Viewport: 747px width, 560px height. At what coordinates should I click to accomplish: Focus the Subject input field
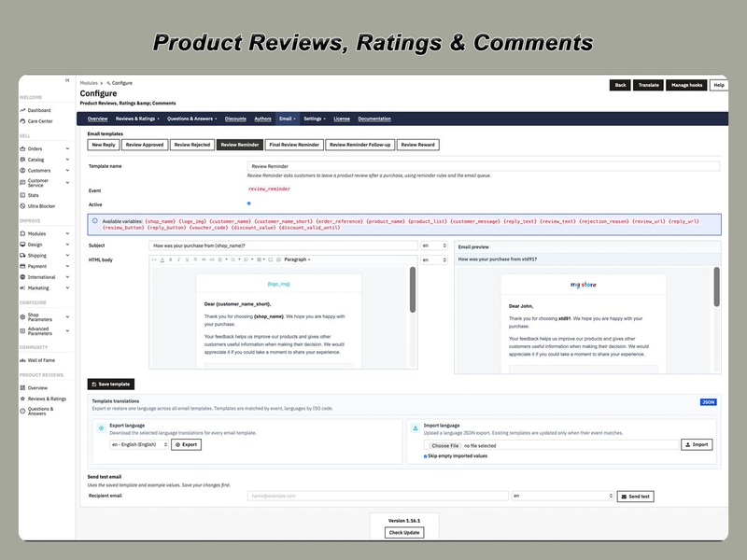click(x=284, y=245)
